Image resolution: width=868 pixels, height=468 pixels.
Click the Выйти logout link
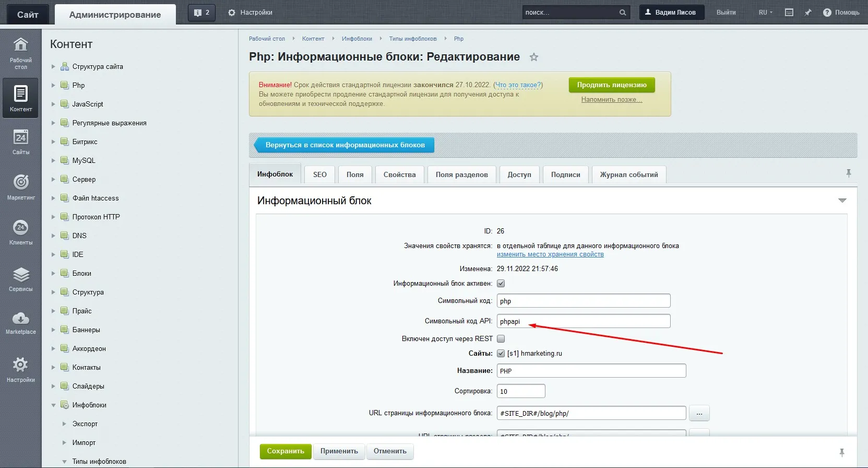pyautogui.click(x=726, y=13)
